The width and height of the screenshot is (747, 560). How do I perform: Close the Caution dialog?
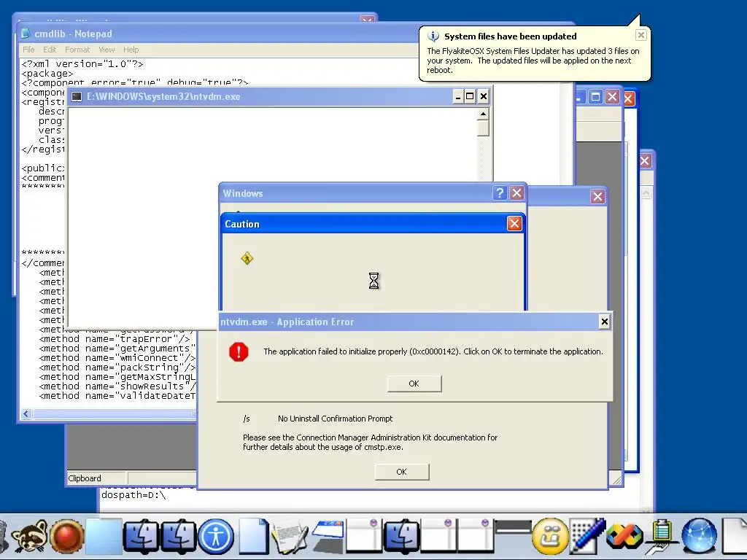(x=514, y=223)
